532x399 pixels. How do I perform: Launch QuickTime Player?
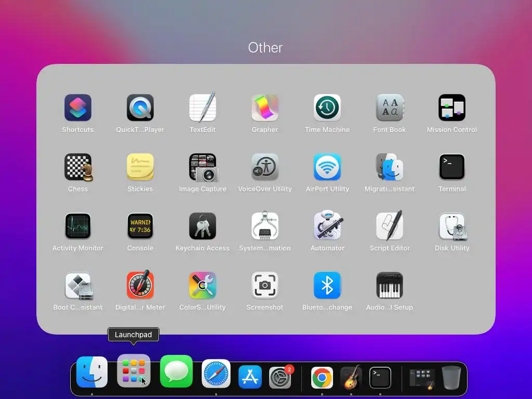coord(140,108)
